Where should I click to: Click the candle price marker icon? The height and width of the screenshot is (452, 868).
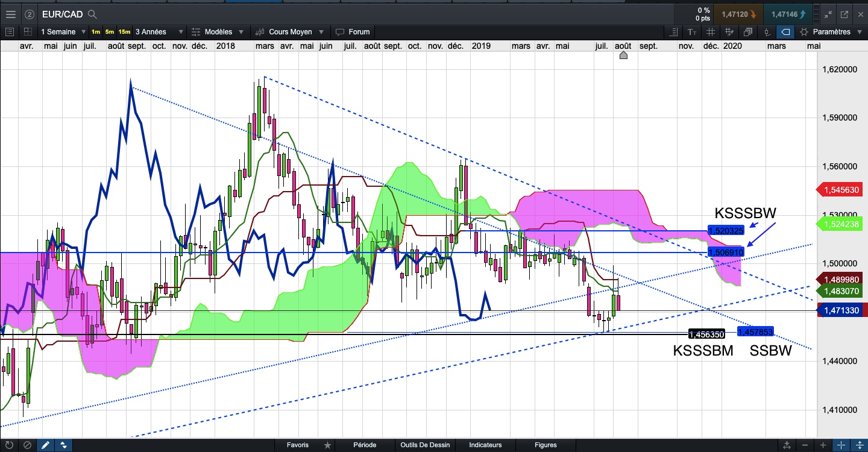pyautogui.click(x=767, y=32)
